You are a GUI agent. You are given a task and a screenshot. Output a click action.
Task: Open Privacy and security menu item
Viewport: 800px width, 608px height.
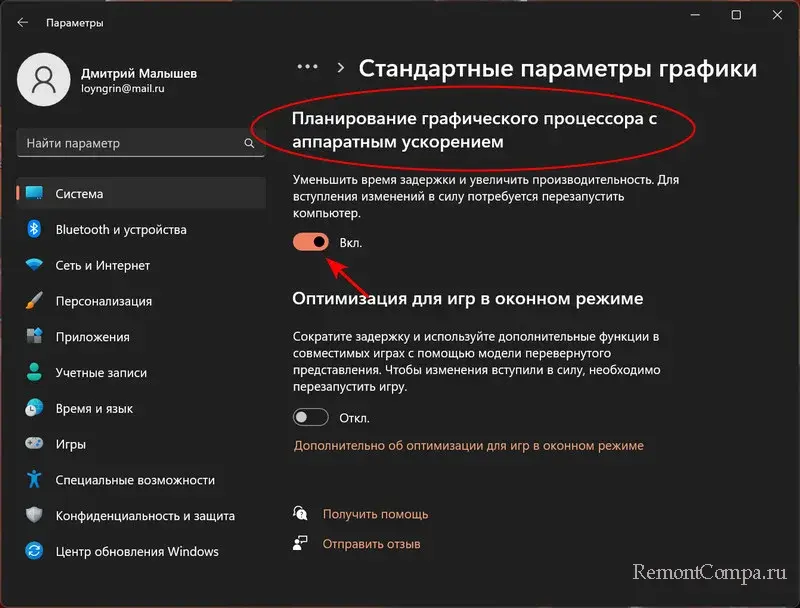coord(145,516)
